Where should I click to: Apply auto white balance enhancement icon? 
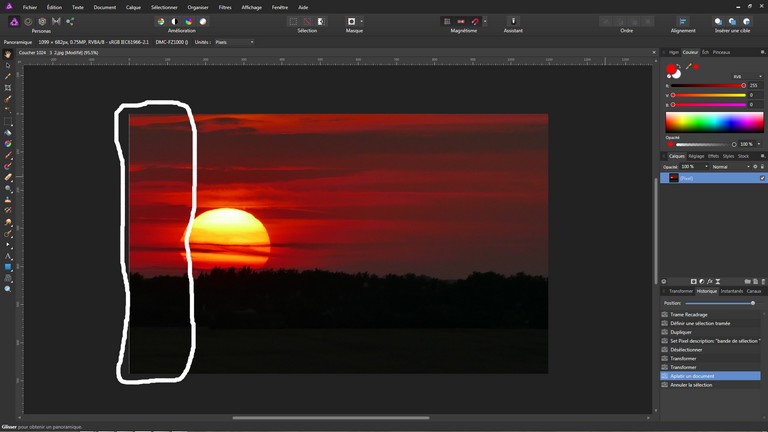tap(203, 22)
